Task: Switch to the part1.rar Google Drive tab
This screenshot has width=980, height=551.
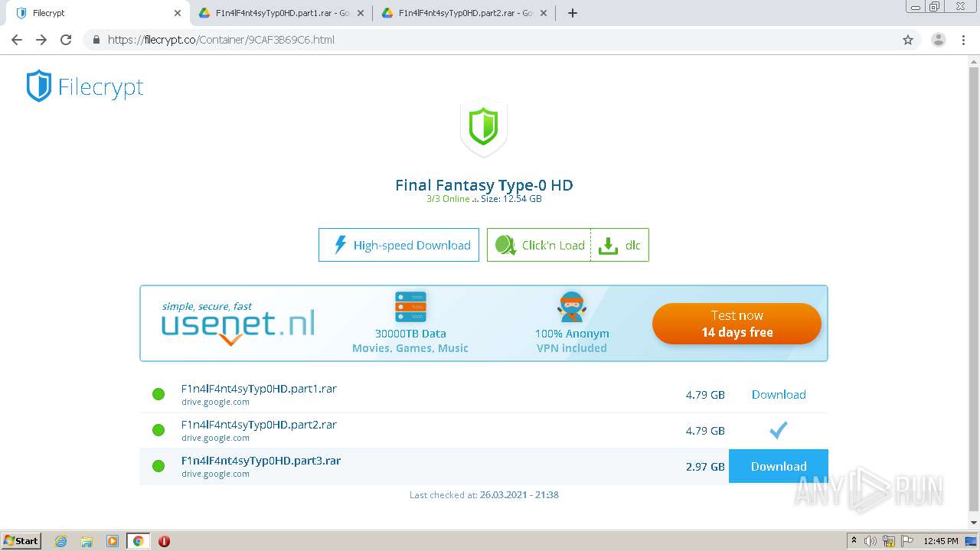Action: pyautogui.click(x=280, y=13)
